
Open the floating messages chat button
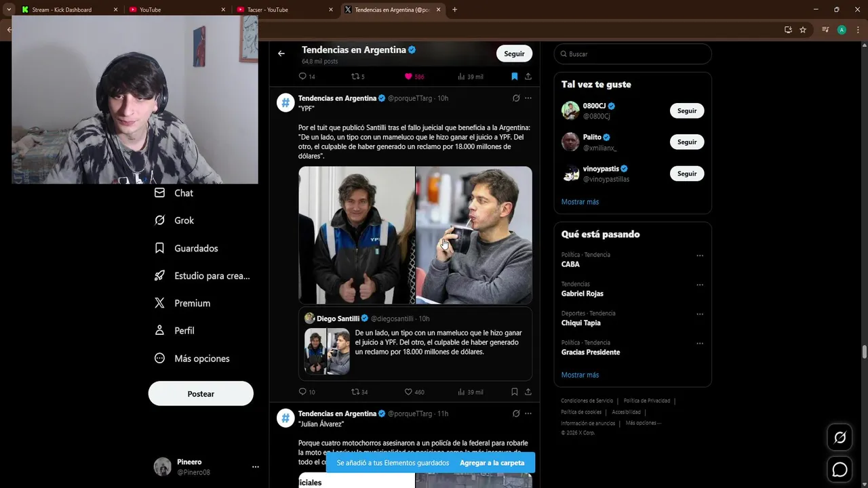(840, 469)
